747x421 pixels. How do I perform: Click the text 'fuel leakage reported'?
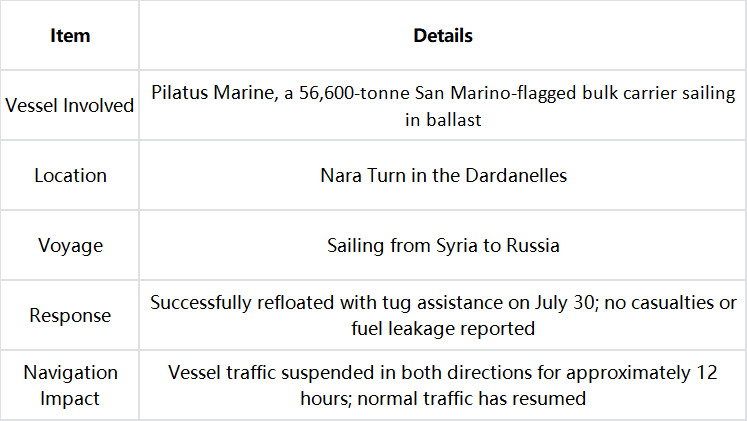pyautogui.click(x=443, y=329)
